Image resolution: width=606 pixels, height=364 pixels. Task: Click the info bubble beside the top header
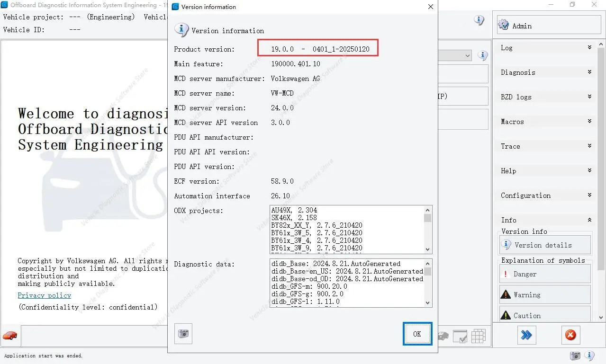click(479, 20)
